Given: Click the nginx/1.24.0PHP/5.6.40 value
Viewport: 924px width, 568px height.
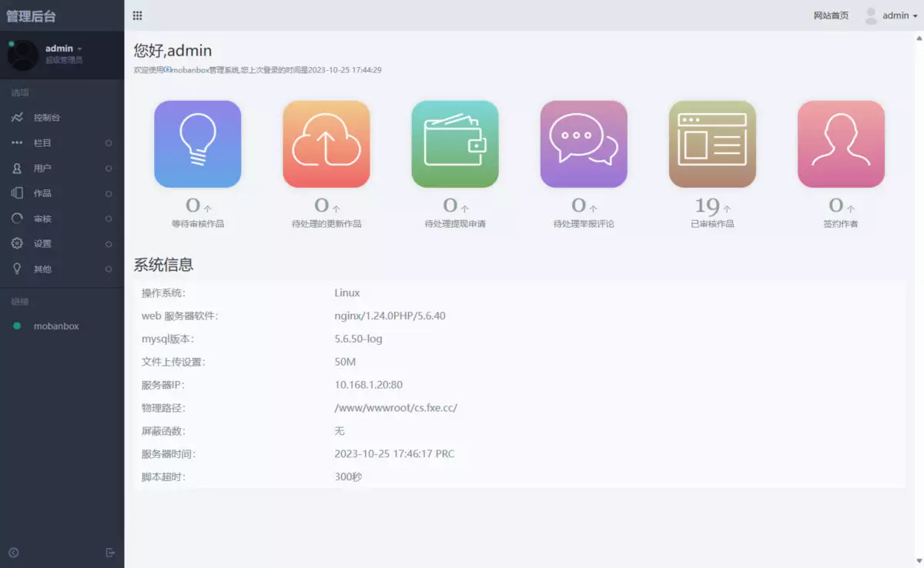Looking at the screenshot, I should click(x=390, y=316).
